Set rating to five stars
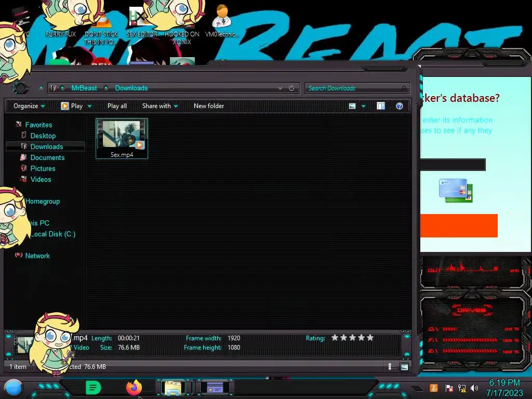Image resolution: width=532 pixels, height=399 pixels. pos(370,338)
